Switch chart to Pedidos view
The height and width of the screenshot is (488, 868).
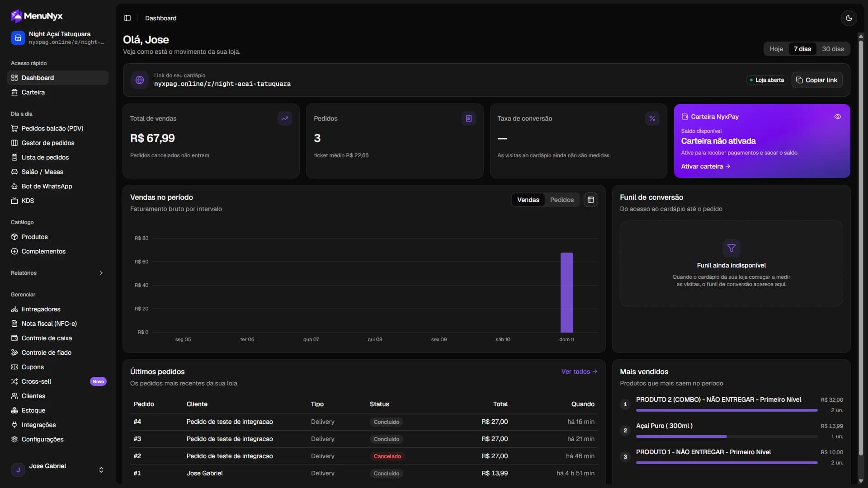[x=561, y=200]
